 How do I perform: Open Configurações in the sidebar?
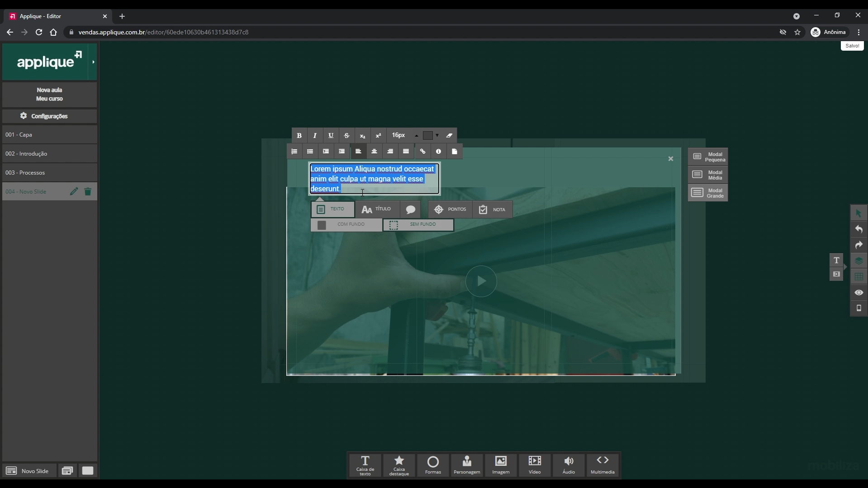click(x=49, y=116)
